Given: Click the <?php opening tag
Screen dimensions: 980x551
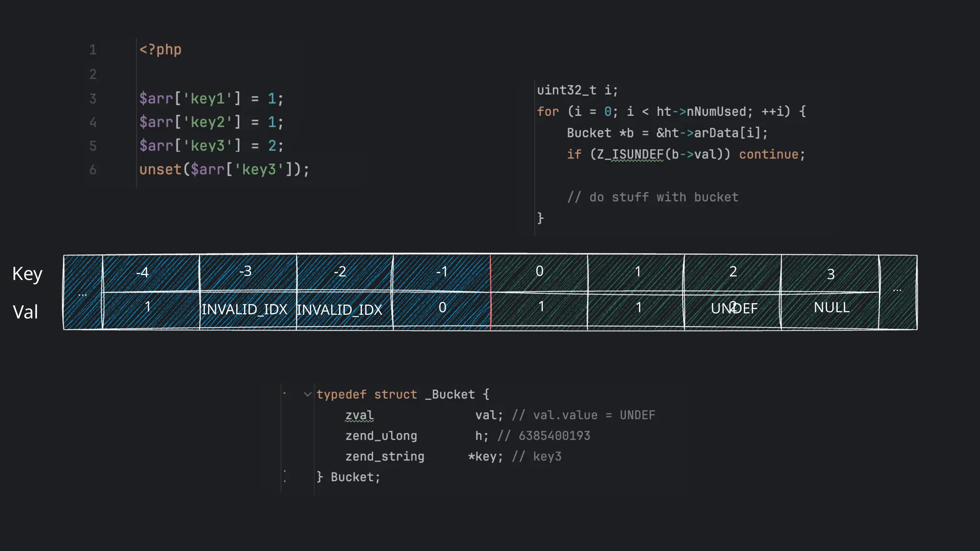Looking at the screenshot, I should click(160, 50).
